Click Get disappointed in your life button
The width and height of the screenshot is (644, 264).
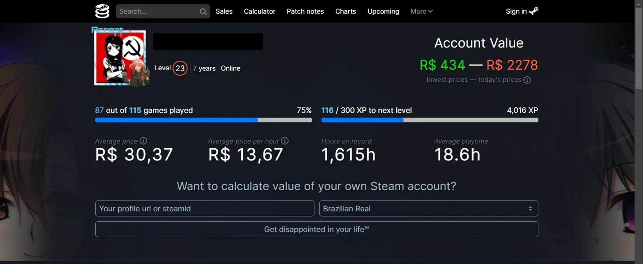click(316, 229)
